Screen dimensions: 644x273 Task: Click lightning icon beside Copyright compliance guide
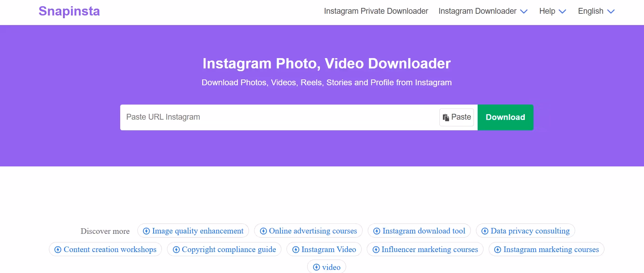176,250
